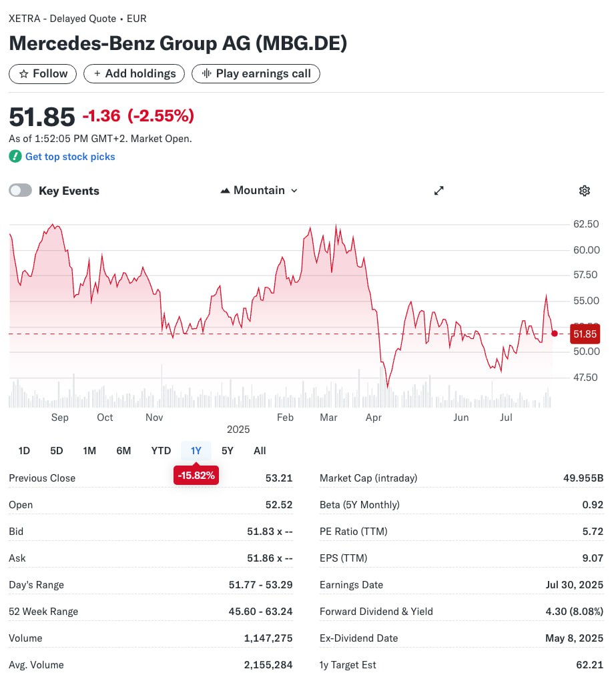Click the (-2.55%) percent change figure

point(161,116)
